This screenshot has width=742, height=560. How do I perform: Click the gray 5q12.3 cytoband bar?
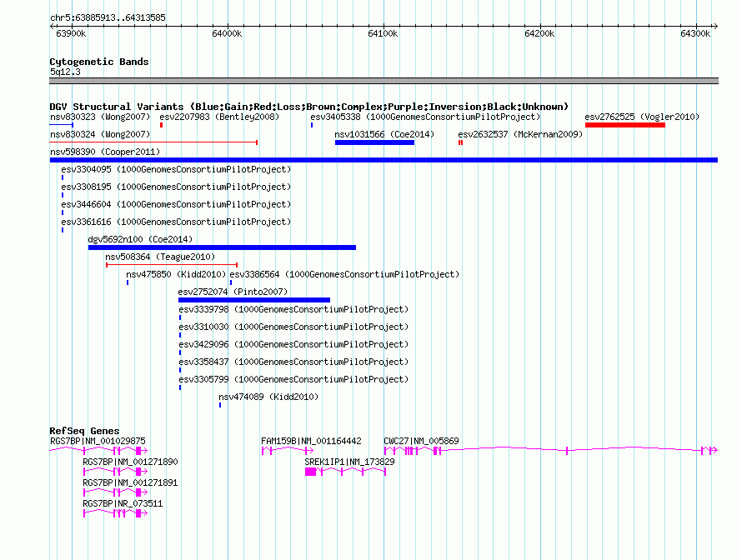[x=384, y=81]
